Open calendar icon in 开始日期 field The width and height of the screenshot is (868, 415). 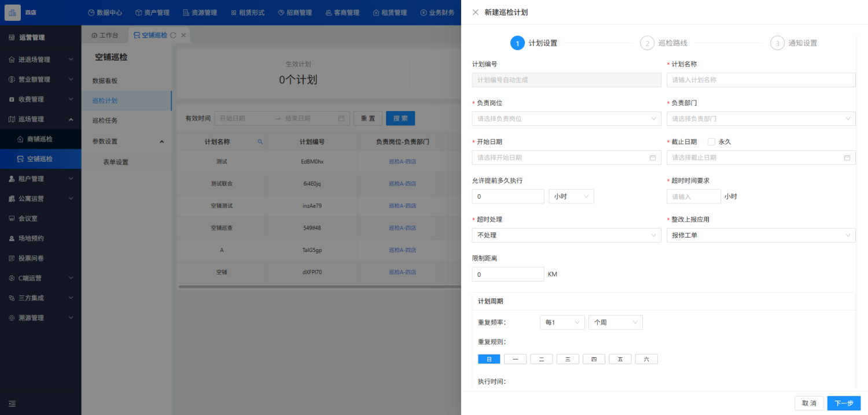(x=653, y=157)
